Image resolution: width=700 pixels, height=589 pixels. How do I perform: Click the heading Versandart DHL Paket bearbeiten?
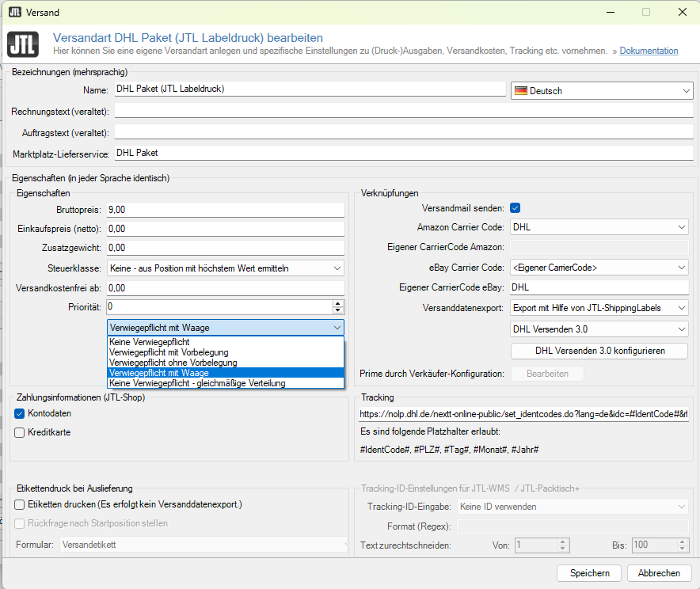tap(188, 38)
